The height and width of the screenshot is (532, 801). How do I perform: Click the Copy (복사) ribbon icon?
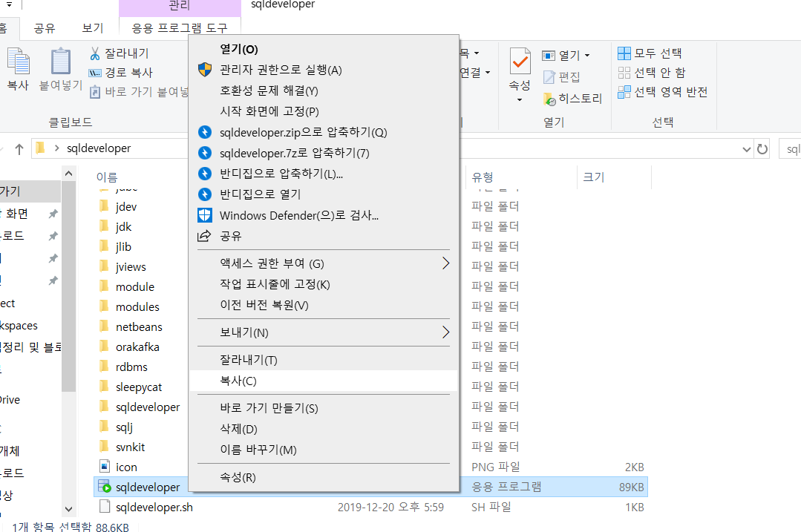coord(18,62)
